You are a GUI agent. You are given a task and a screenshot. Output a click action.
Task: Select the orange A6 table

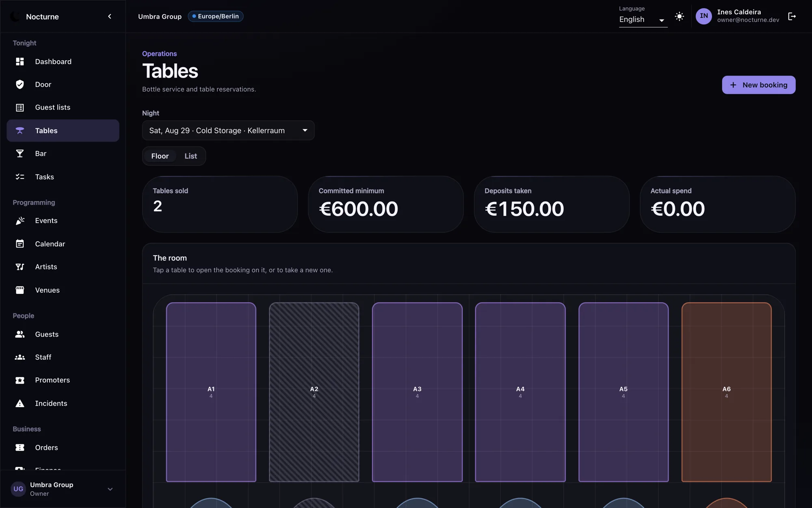tap(726, 392)
